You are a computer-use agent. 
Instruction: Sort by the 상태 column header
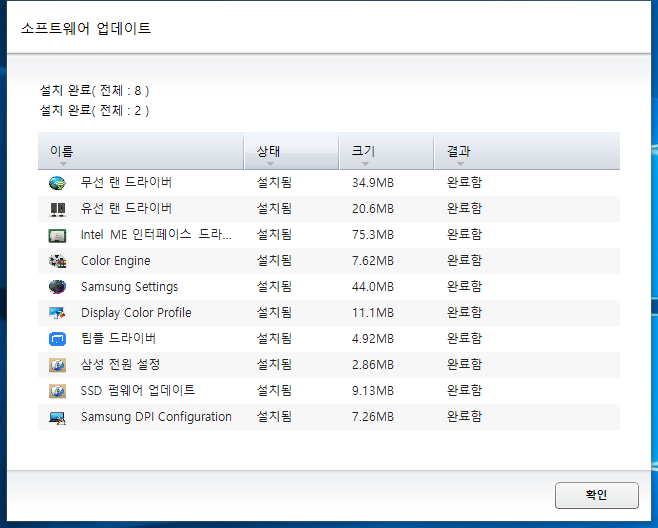[x=292, y=152]
